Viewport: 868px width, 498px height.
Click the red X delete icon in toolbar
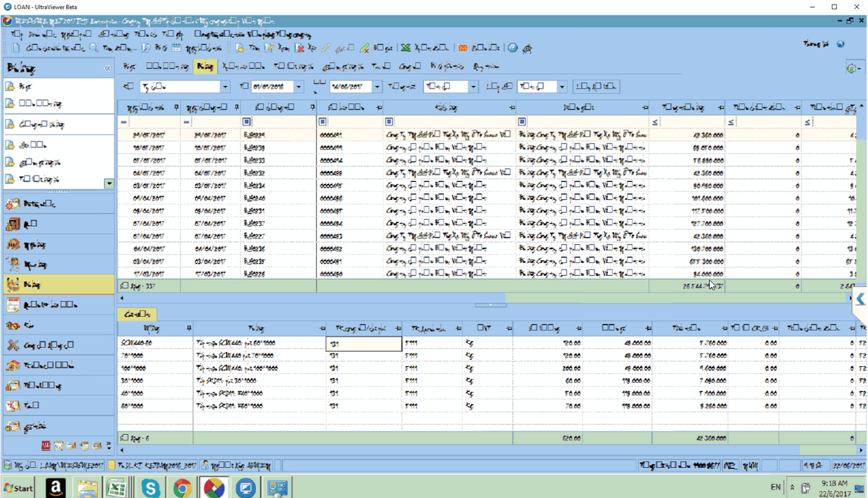coord(299,48)
